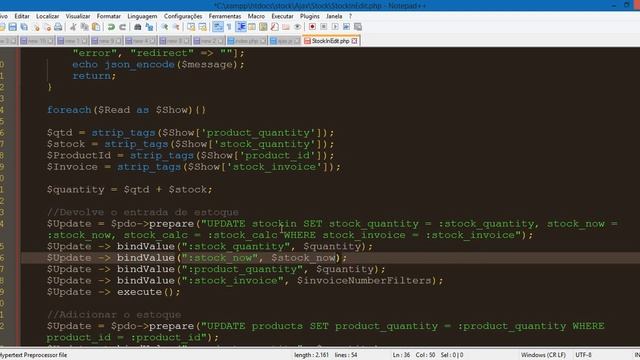Cut selection with the scissors icon

pyautogui.click(x=73, y=27)
